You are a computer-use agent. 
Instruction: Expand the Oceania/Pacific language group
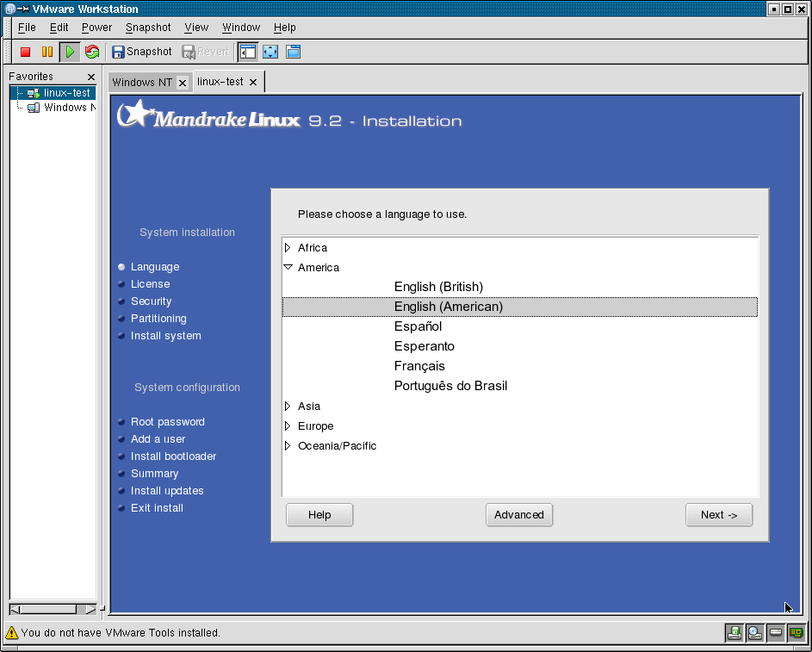(x=288, y=446)
